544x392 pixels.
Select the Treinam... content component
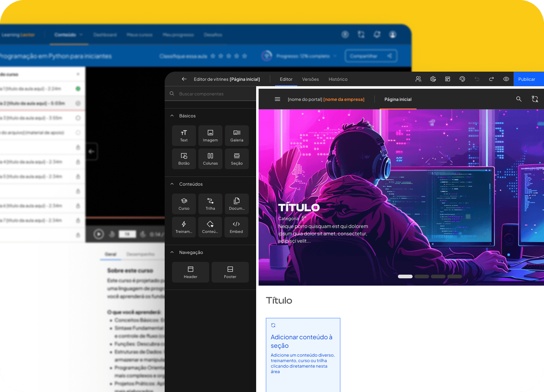184,227
